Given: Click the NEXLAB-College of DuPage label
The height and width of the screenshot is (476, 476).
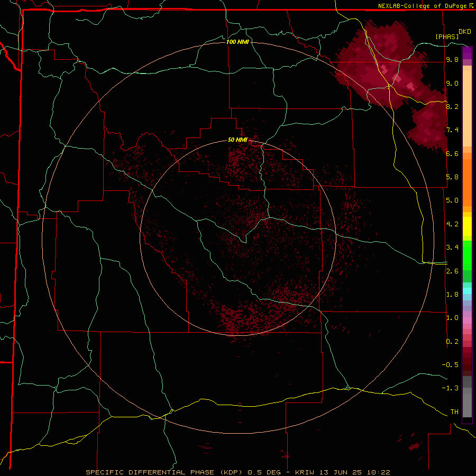Looking at the screenshot, I should (x=423, y=6).
